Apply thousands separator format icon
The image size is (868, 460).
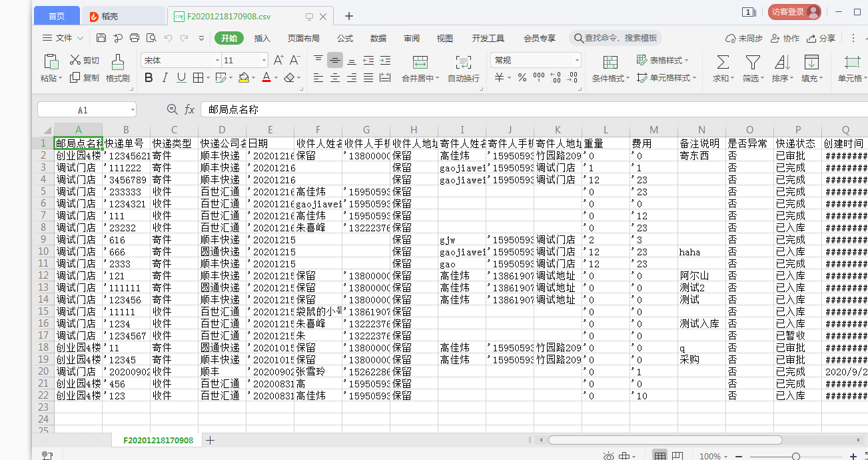tap(539, 78)
